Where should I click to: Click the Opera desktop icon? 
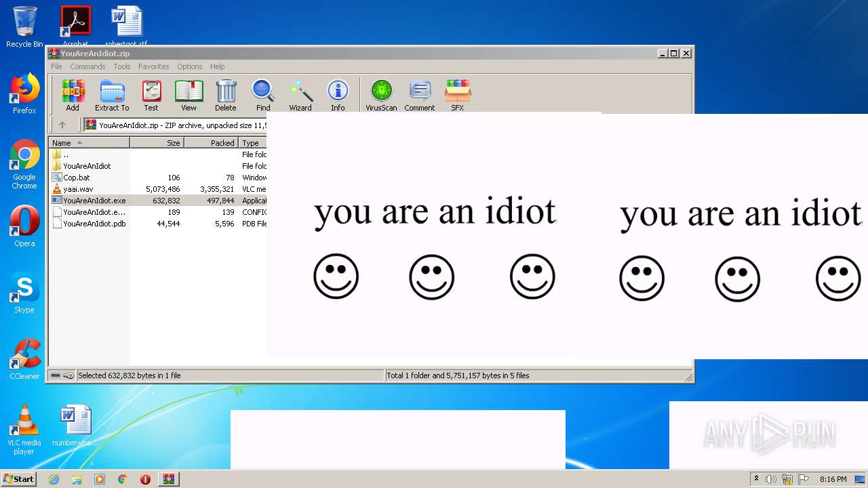pos(24,226)
